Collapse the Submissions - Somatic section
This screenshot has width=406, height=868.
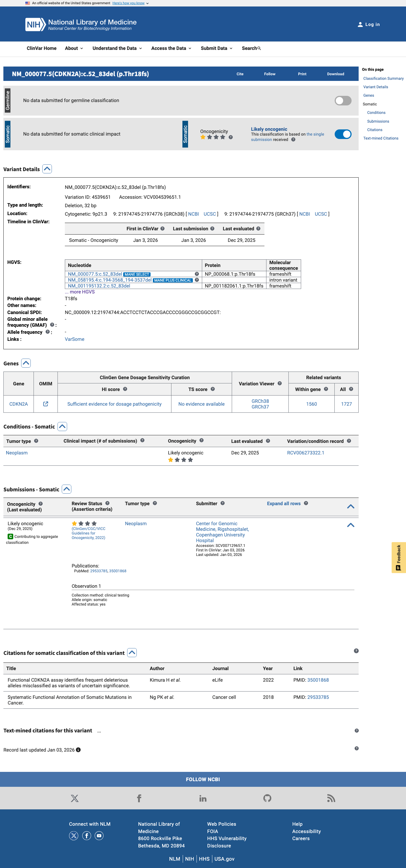67,489
